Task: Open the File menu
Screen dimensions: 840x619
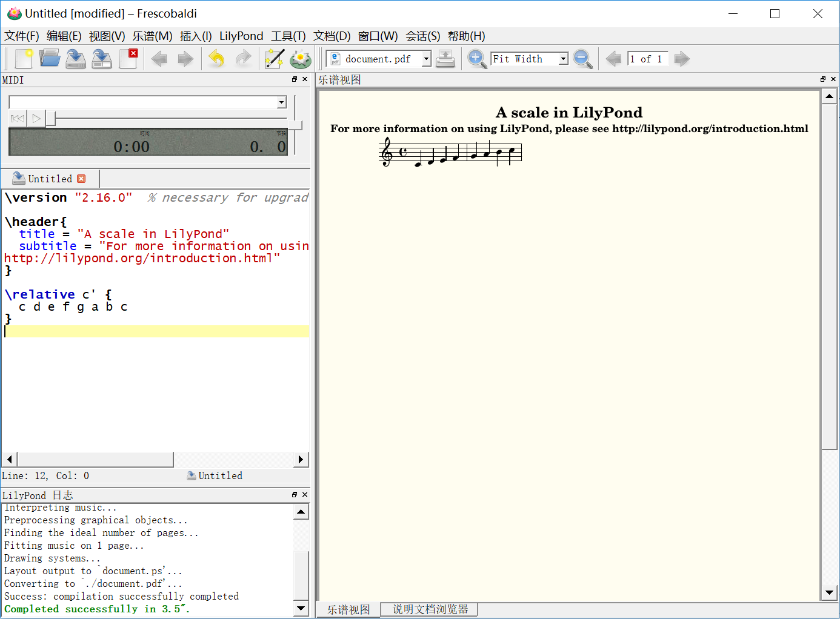Action: point(21,36)
